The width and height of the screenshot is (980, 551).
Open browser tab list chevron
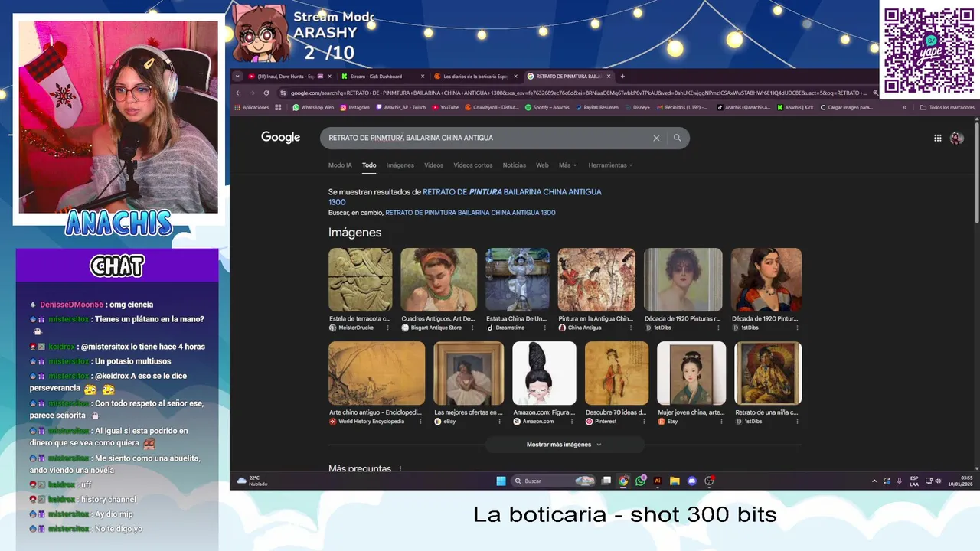click(237, 77)
